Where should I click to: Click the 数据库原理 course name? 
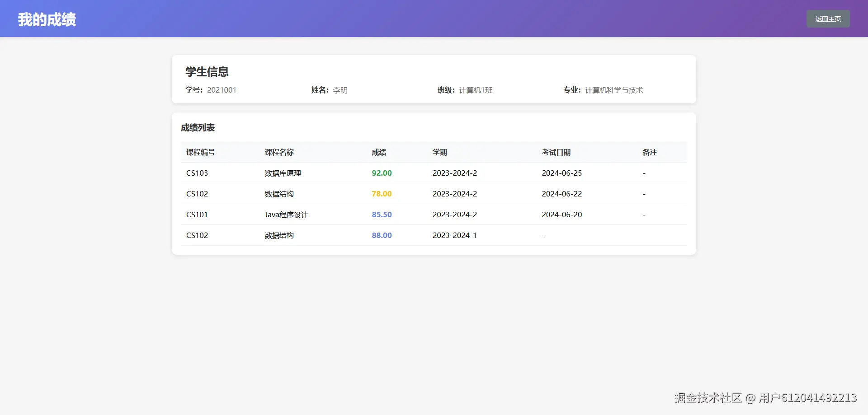click(283, 173)
